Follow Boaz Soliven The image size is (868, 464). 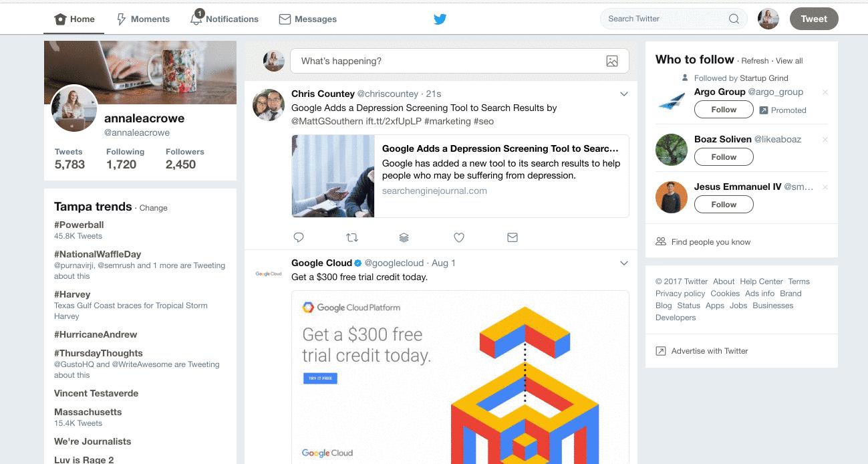pyautogui.click(x=724, y=157)
